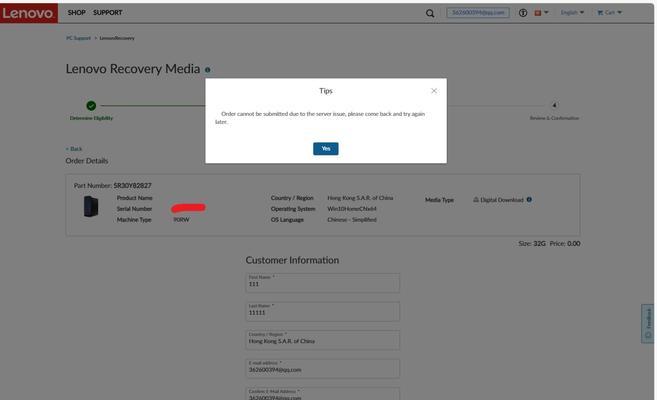Click the Determine Eligibility step label

click(x=91, y=118)
